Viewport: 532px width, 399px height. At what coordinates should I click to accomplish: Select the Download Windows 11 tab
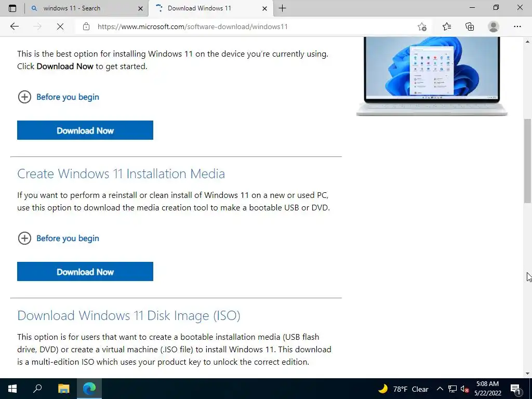point(199,8)
